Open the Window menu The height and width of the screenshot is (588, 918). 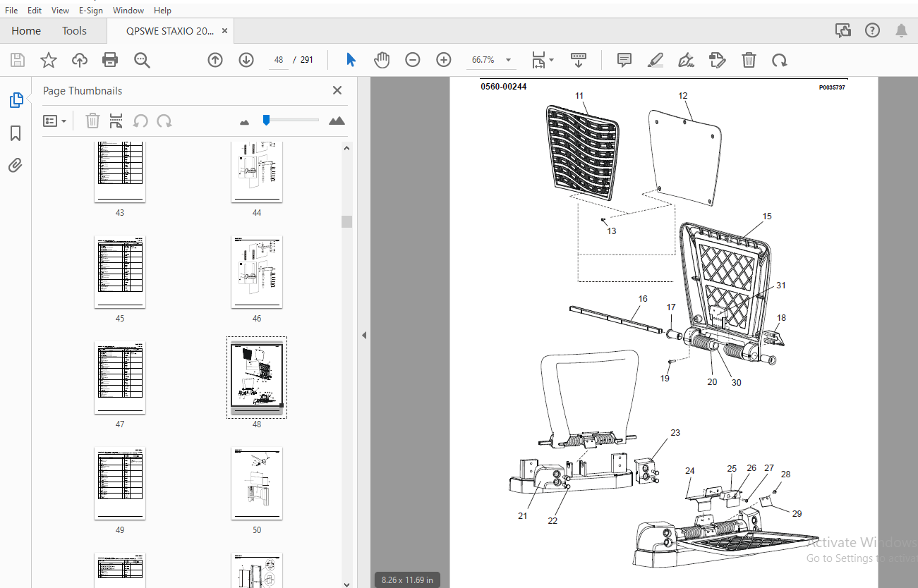tap(128, 11)
